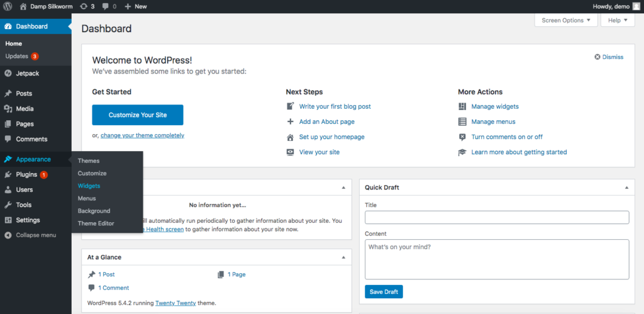The width and height of the screenshot is (644, 314).
Task: Open the Screen Options dropdown
Action: pos(566,20)
